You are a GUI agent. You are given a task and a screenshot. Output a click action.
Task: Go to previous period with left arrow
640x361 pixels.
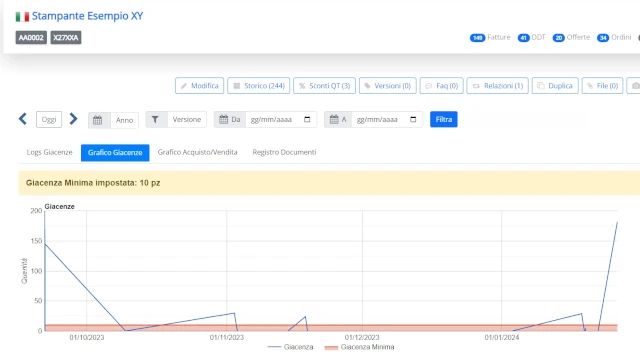pos(23,119)
